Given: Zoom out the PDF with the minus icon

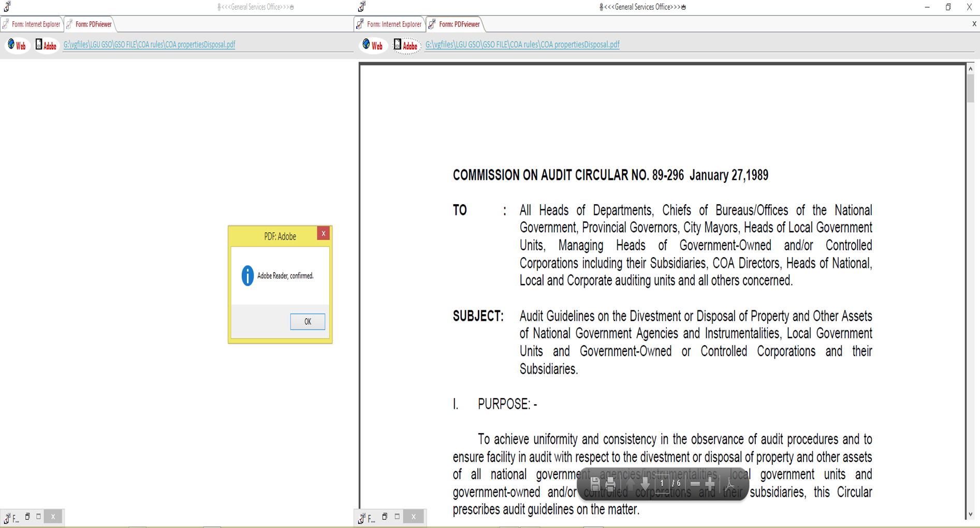Looking at the screenshot, I should pos(695,484).
